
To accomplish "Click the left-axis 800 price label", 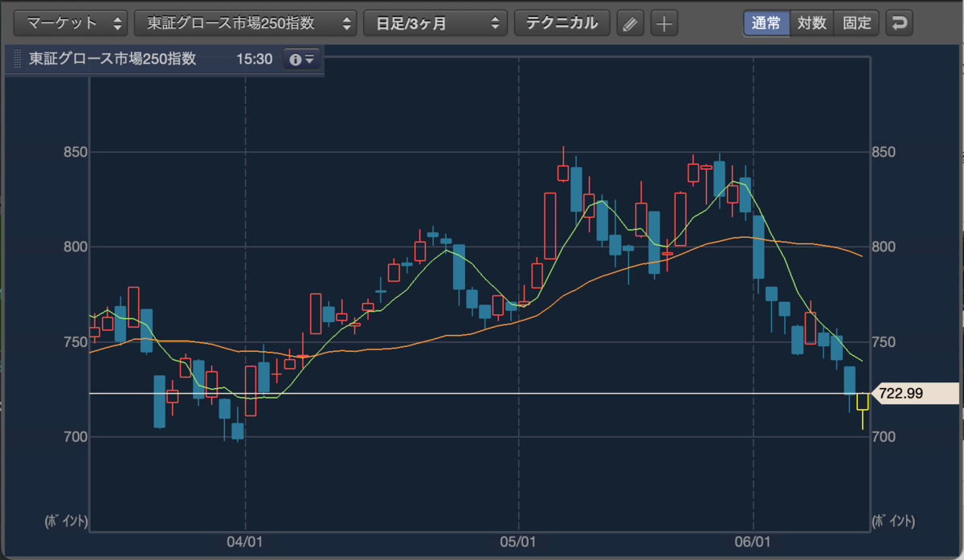I will point(74,247).
